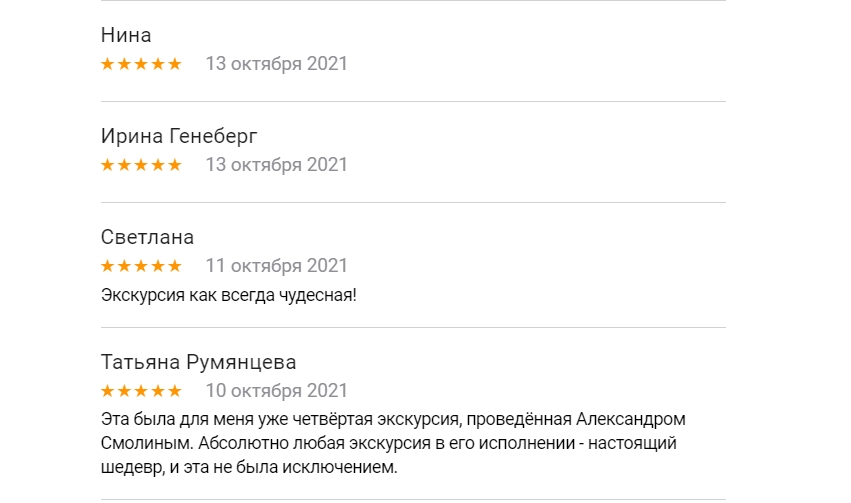Click first star in Татьяна Румянцева's rating
Viewport: 851px width, 503px height.
tap(108, 390)
